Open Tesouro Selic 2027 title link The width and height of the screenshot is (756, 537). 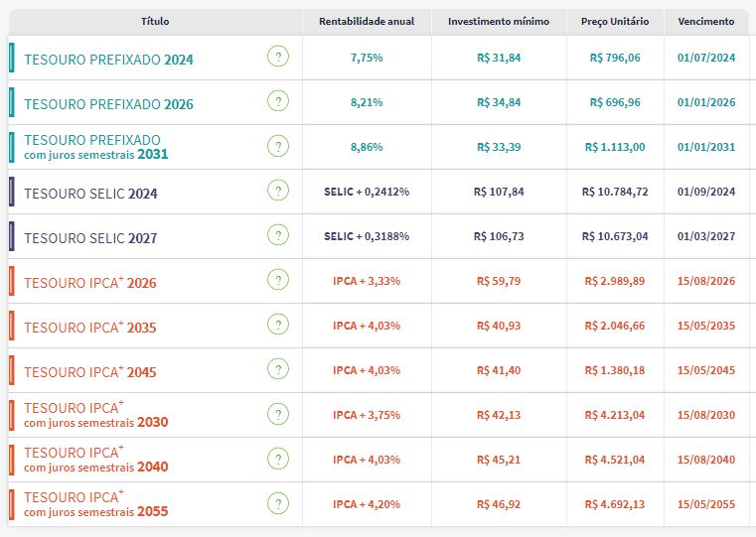click(x=90, y=238)
